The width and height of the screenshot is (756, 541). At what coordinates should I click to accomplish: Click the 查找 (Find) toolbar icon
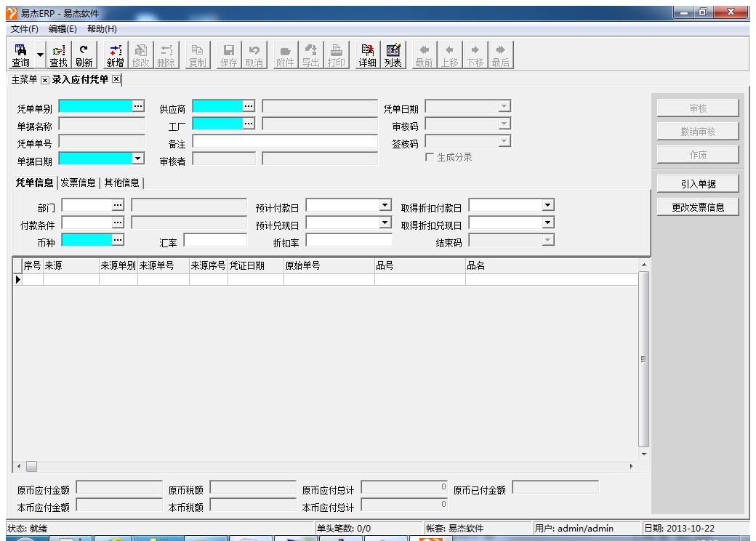click(x=58, y=55)
